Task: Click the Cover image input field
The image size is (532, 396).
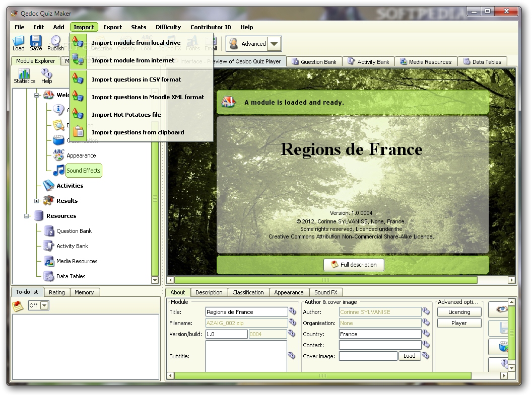Action: (x=368, y=356)
